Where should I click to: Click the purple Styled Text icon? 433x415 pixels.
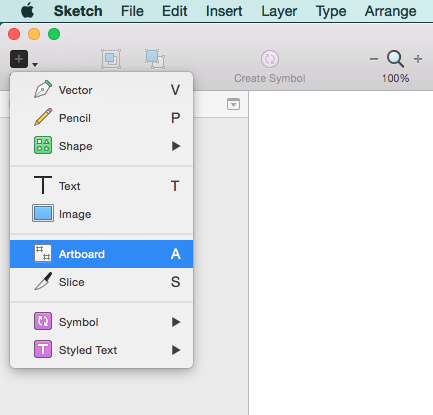point(43,349)
